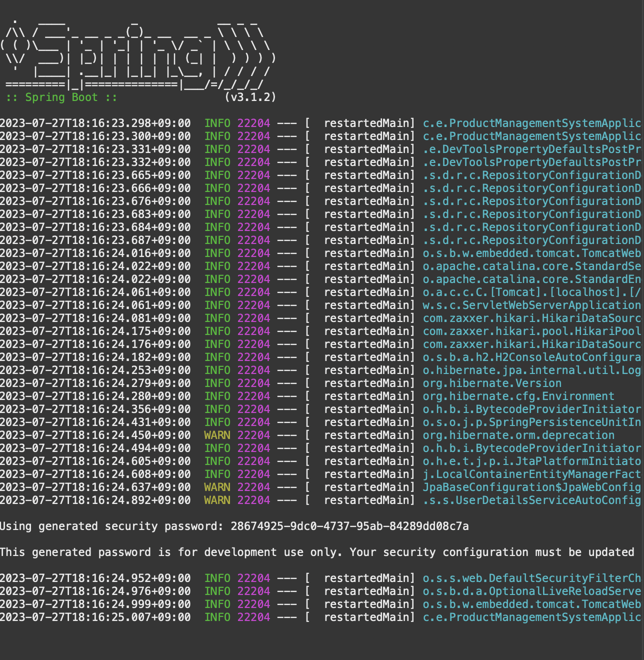Select logger o.s.o.j.p.SpringPersistenceUnitIn
Screen dimensions: 644x660
pos(532,422)
